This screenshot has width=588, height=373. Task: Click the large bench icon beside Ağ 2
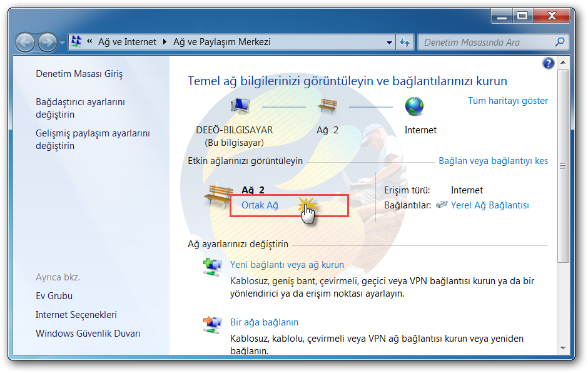218,196
